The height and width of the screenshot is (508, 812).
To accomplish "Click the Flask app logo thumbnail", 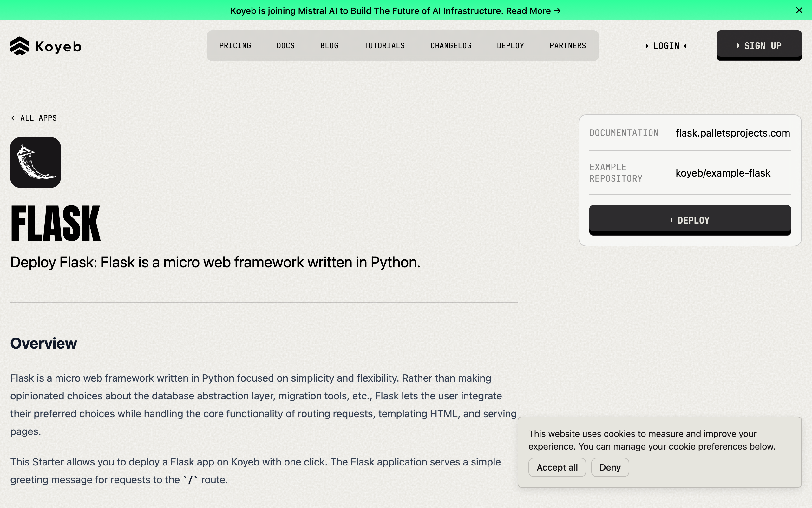I will point(36,162).
